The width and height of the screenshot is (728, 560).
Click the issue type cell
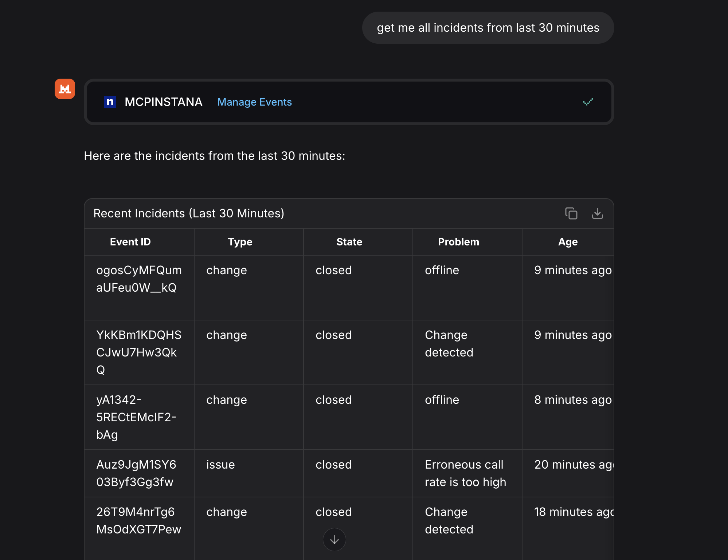(220, 465)
